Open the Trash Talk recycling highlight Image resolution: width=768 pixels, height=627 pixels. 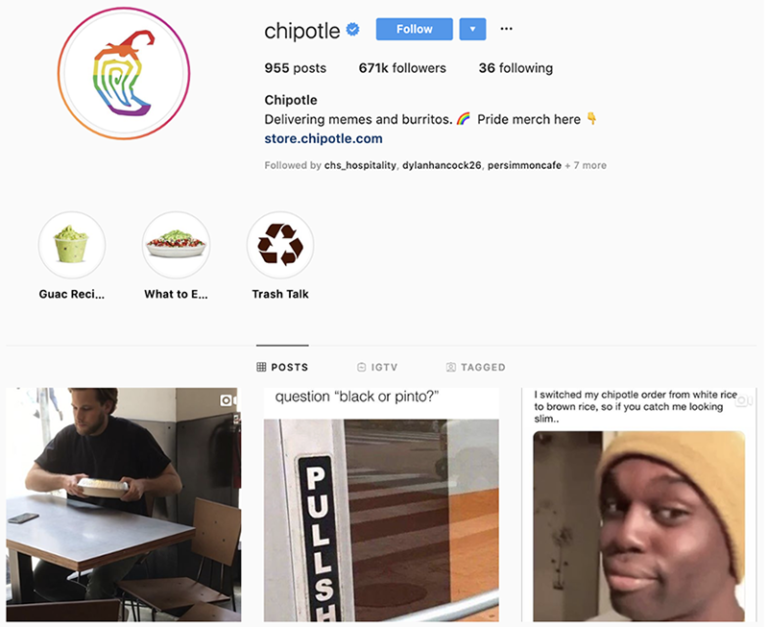click(x=280, y=245)
